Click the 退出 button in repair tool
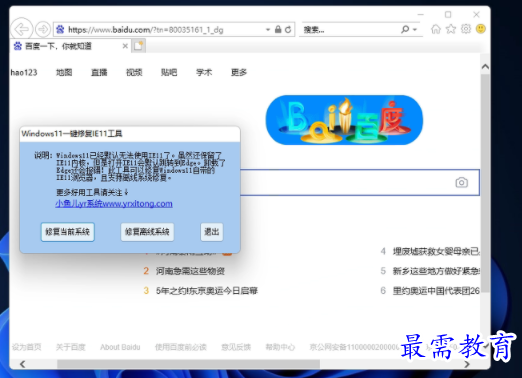Screen dimensions: 522x378 pyautogui.click(x=212, y=232)
